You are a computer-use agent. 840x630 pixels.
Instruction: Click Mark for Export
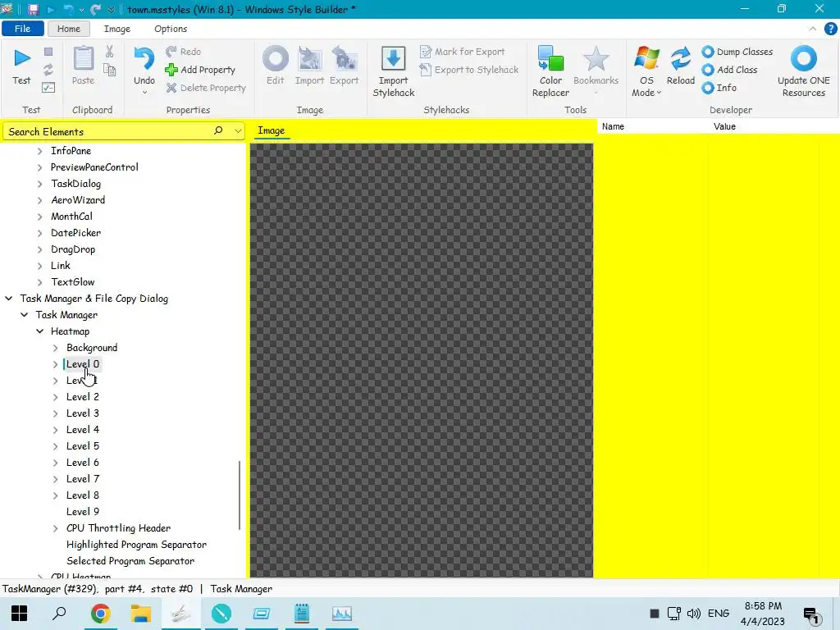(463, 52)
